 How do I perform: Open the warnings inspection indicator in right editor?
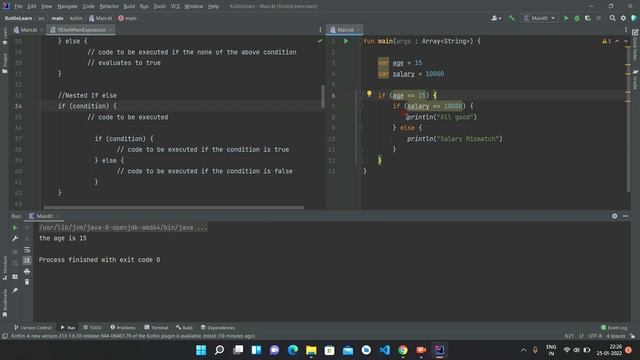pyautogui.click(x=607, y=41)
